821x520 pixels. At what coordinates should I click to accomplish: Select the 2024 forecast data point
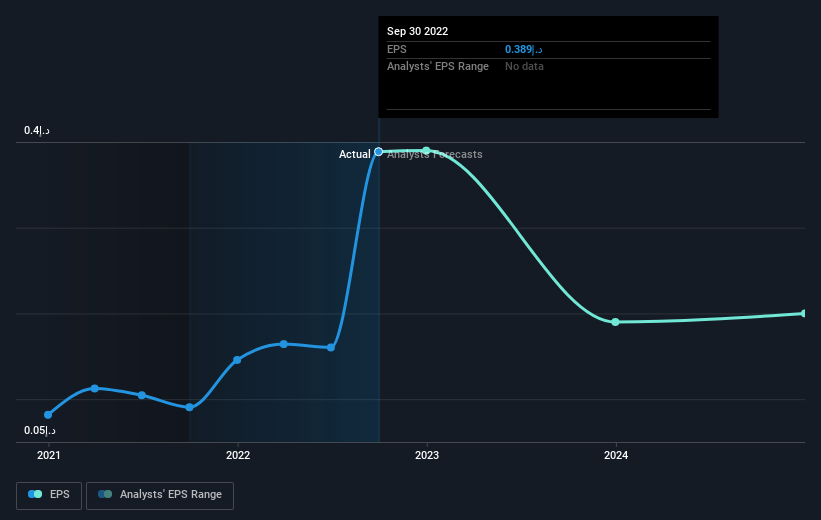point(616,322)
